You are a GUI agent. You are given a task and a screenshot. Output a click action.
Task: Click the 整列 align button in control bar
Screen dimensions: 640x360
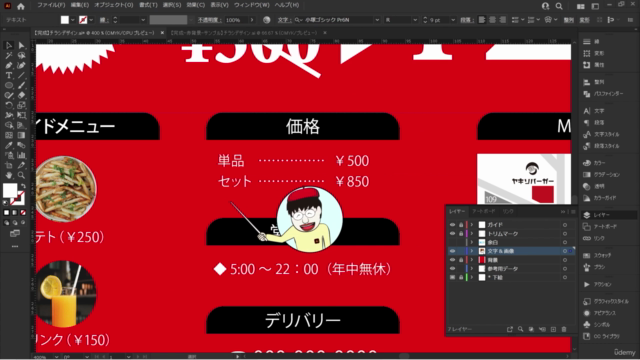[568, 20]
